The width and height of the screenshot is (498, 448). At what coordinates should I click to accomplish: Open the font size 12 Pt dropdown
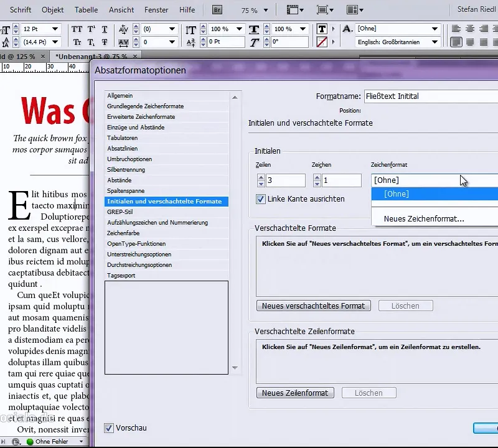tap(55, 29)
